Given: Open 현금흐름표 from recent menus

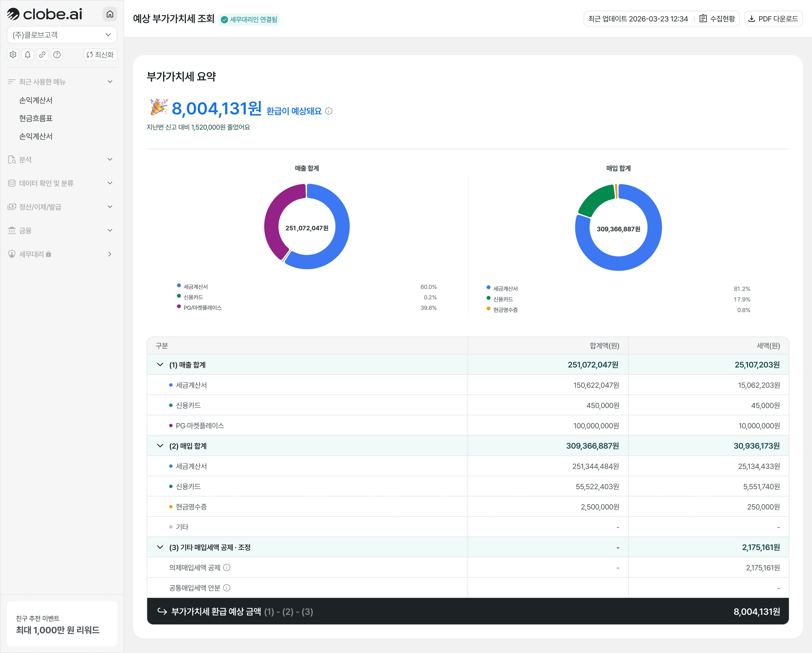Looking at the screenshot, I should tap(36, 118).
